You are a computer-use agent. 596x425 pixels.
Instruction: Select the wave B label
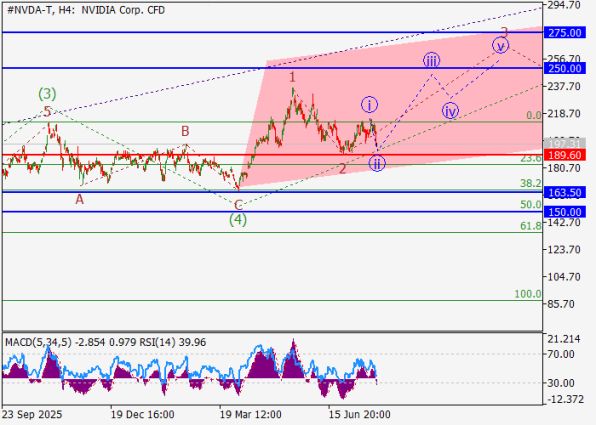point(185,131)
